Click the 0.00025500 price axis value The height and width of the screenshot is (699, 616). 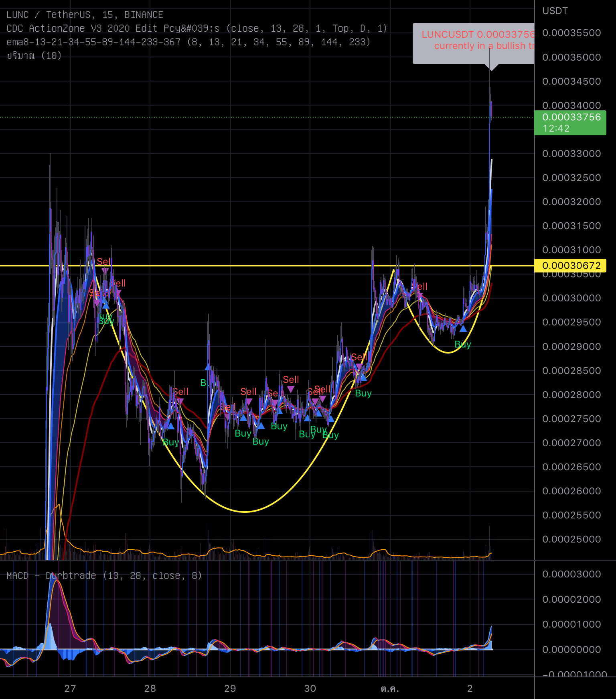tap(571, 515)
